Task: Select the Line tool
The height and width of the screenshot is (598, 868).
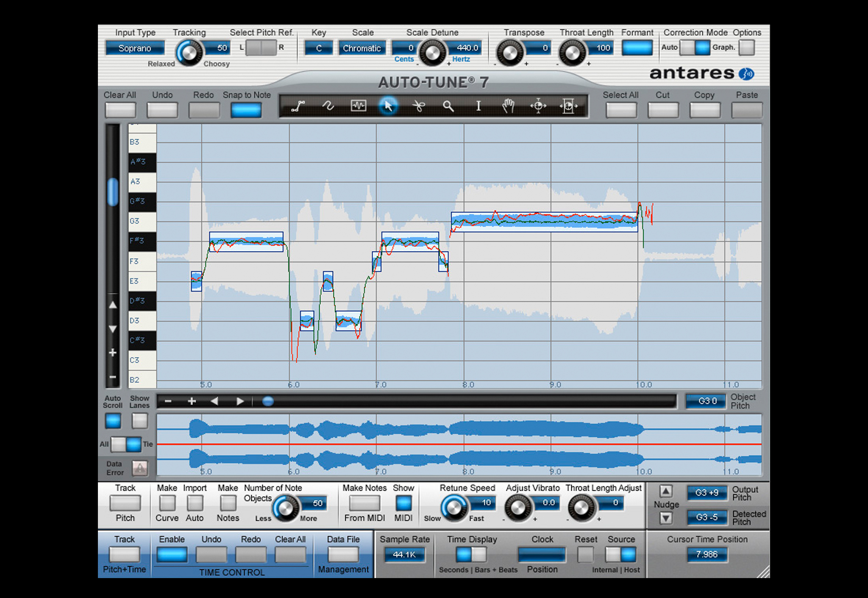Action: [x=298, y=106]
